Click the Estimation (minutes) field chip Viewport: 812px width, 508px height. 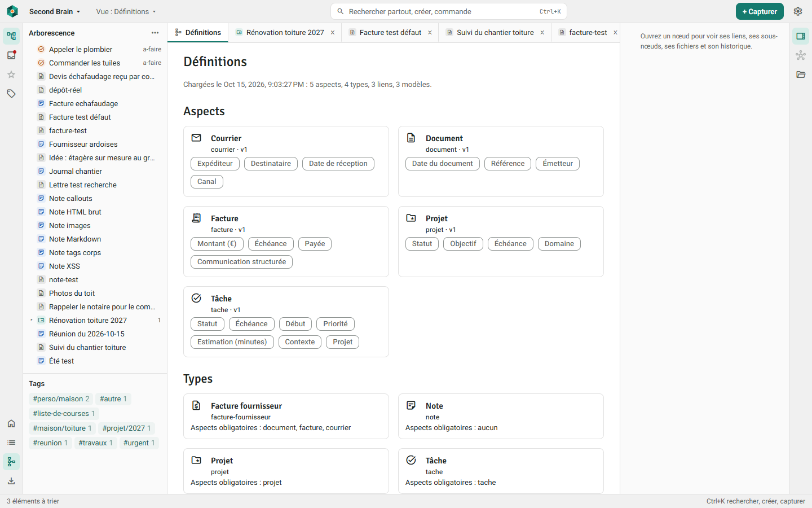pyautogui.click(x=232, y=342)
